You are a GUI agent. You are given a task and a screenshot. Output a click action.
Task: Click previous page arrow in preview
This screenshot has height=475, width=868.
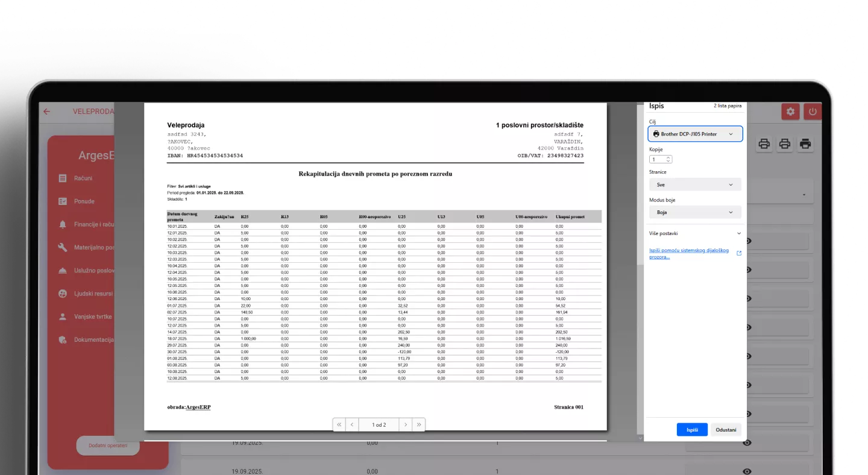click(352, 425)
